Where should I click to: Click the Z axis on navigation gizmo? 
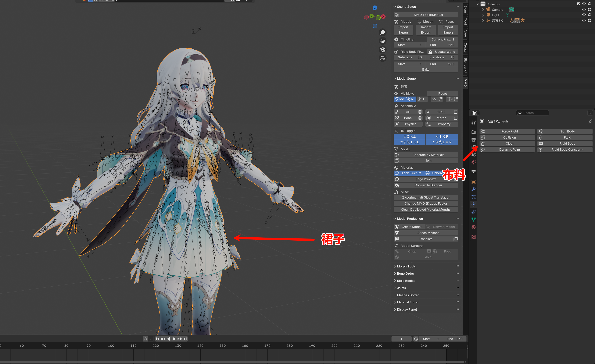(375, 8)
